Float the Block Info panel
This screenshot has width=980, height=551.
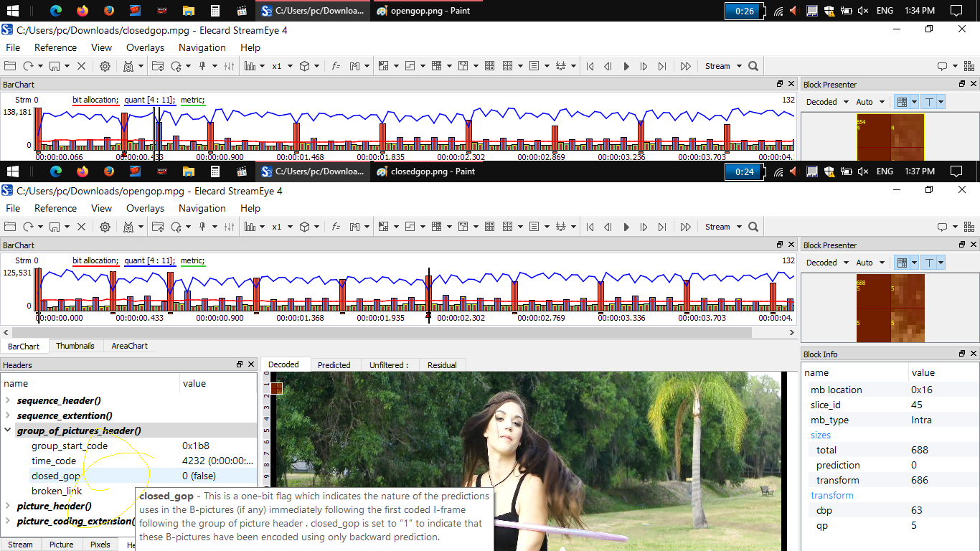[x=963, y=354]
